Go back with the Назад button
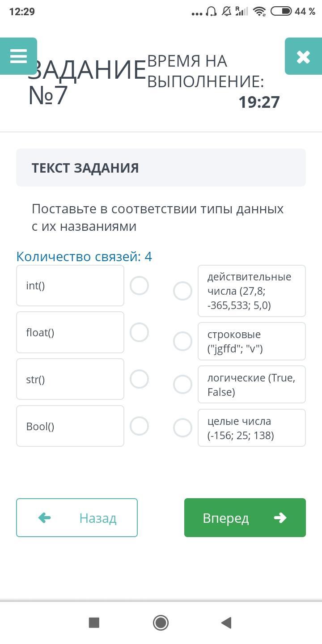Image resolution: width=322 pixels, height=644 pixels. click(77, 517)
